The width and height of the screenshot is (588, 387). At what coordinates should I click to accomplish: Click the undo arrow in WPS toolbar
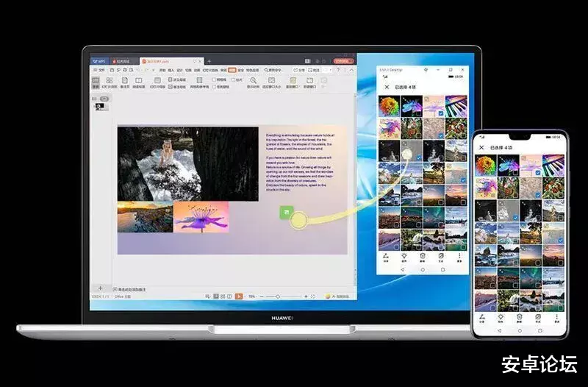click(x=138, y=70)
